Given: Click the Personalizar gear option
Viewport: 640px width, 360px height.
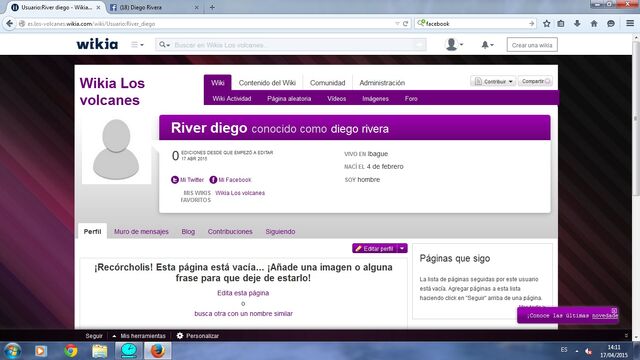Looking at the screenshot, I should pyautogui.click(x=198, y=336).
